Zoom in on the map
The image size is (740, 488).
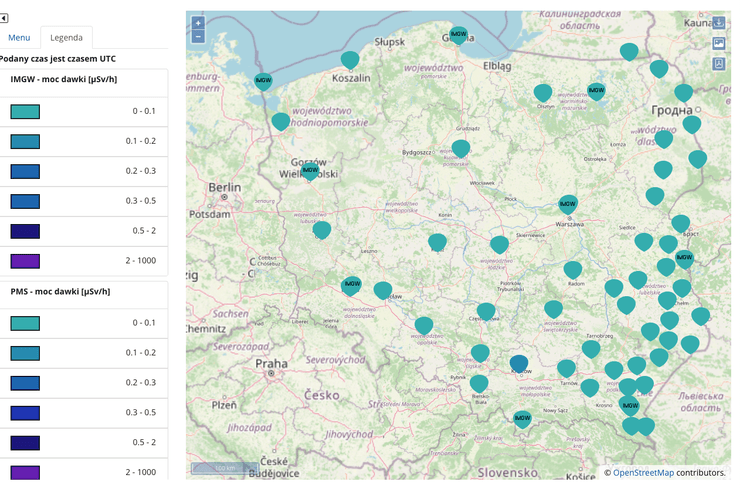pos(198,23)
